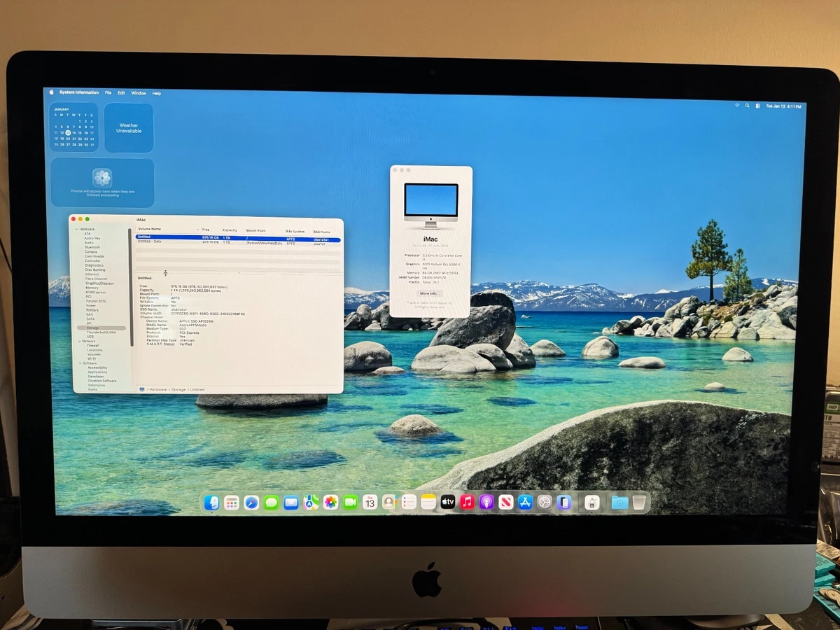Open the Music app from the Dock
The image size is (840, 630).
pos(468,502)
